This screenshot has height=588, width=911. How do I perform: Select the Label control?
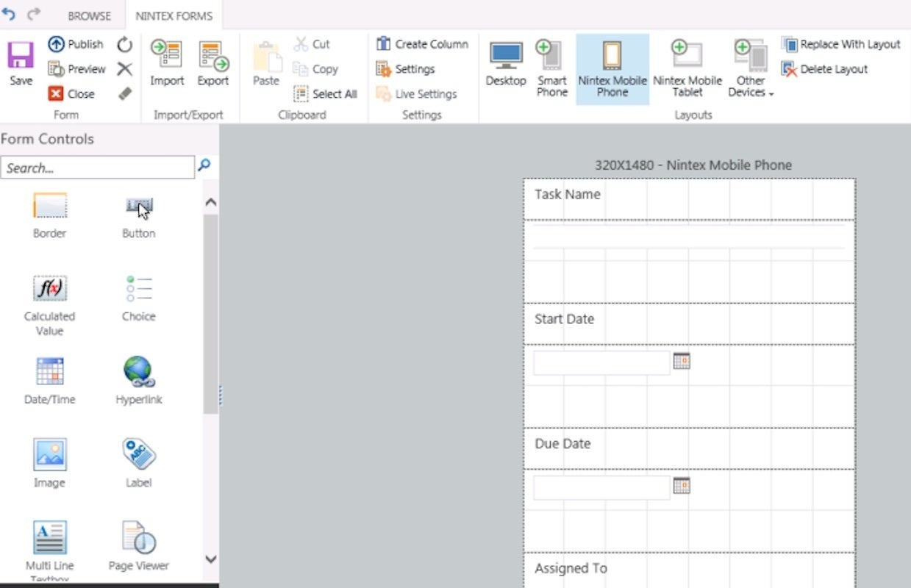pyautogui.click(x=138, y=465)
